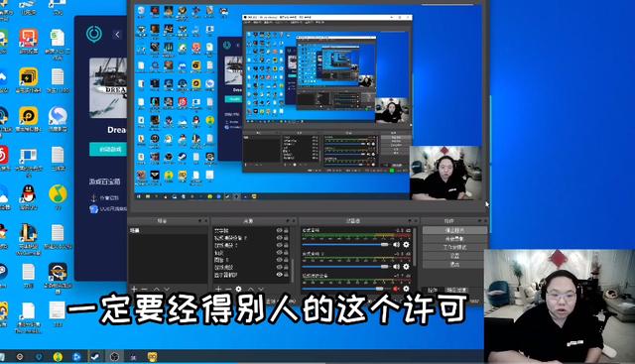Toggle visibility eye of the bottom source
This screenshot has width=635, height=364.
pyautogui.click(x=279, y=274)
